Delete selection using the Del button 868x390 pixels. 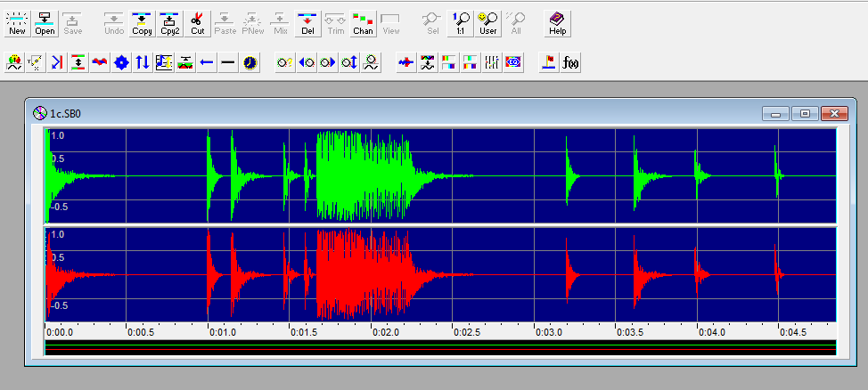(307, 24)
